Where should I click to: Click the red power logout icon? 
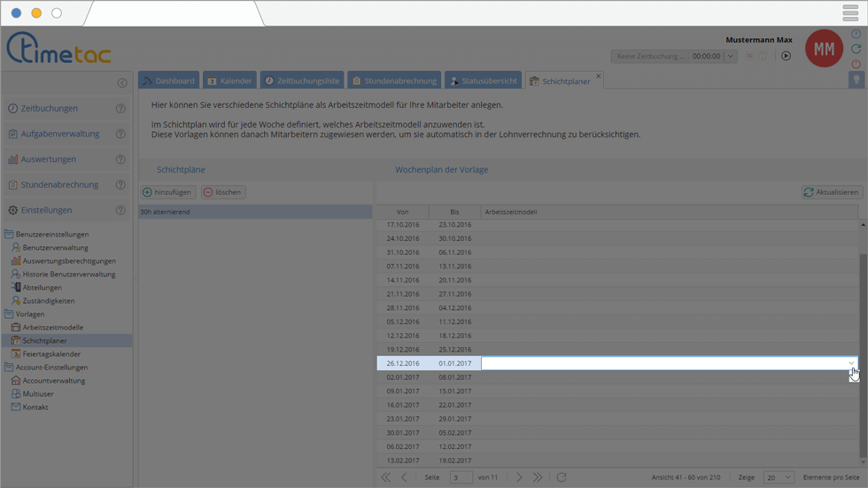pyautogui.click(x=856, y=64)
